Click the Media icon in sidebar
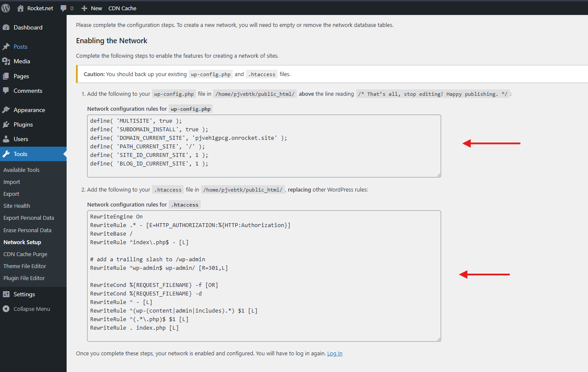The height and width of the screenshot is (372, 588). point(6,61)
